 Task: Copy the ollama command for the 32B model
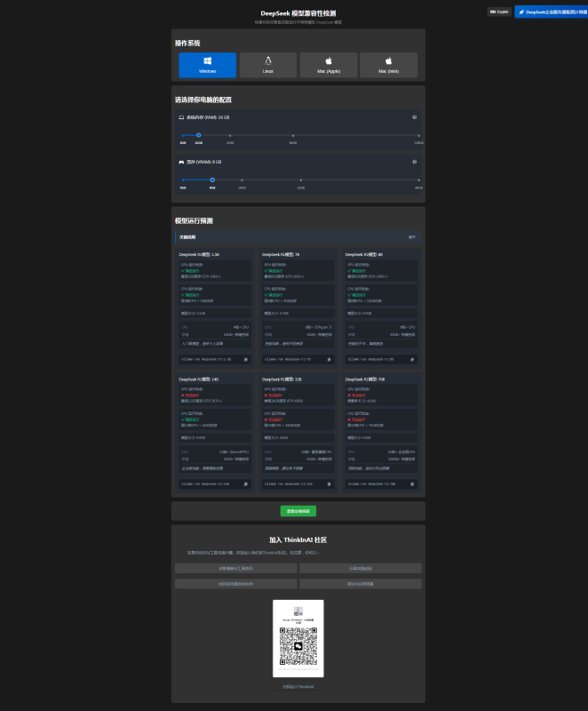tap(329, 483)
